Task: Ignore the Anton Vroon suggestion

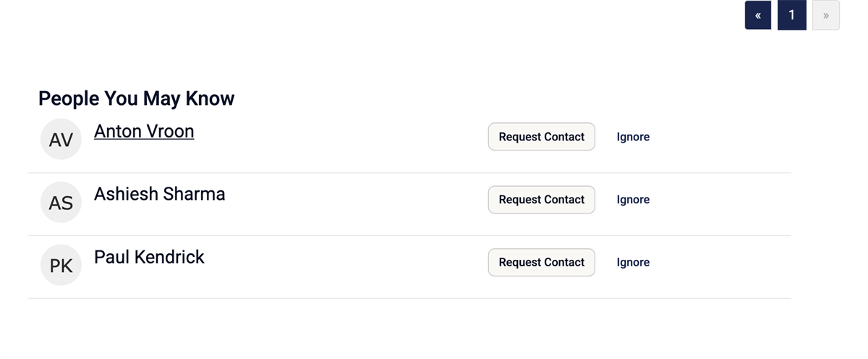Action: (633, 137)
